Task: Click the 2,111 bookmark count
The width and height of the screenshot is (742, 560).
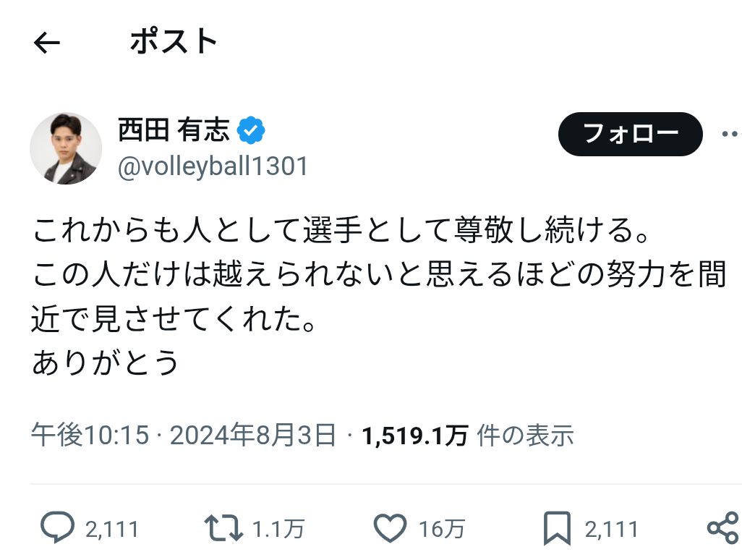Action: (611, 529)
